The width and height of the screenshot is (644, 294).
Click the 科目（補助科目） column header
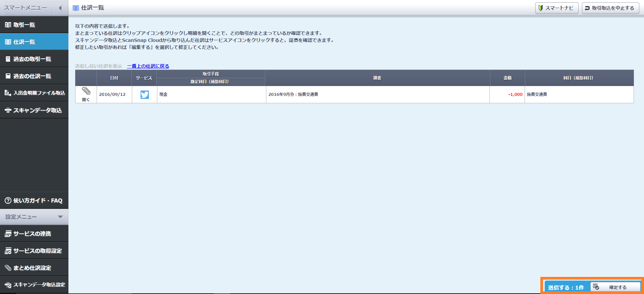579,78
